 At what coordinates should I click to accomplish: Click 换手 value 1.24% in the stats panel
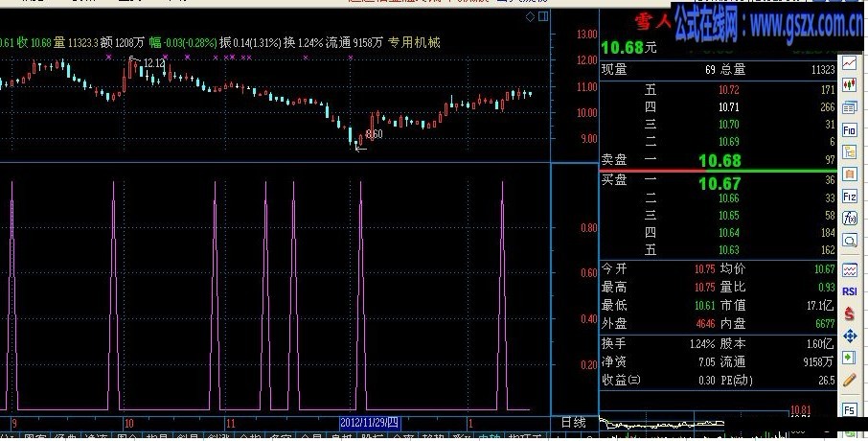(702, 344)
